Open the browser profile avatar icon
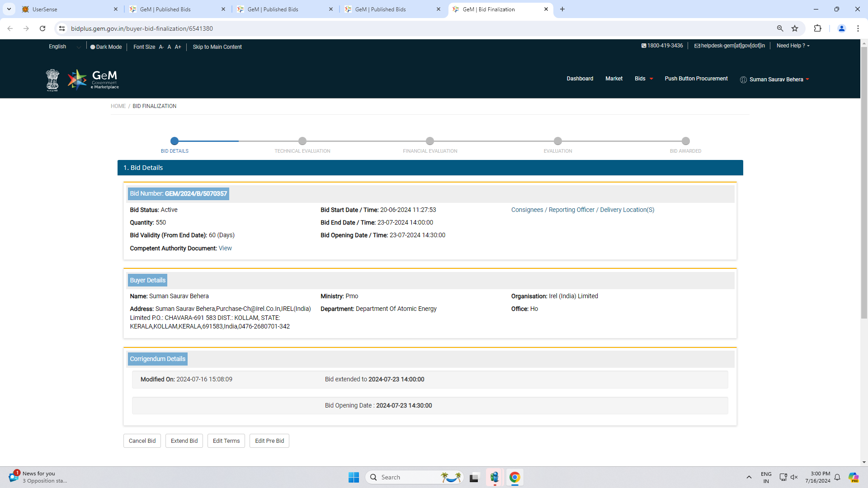 [x=841, y=28]
